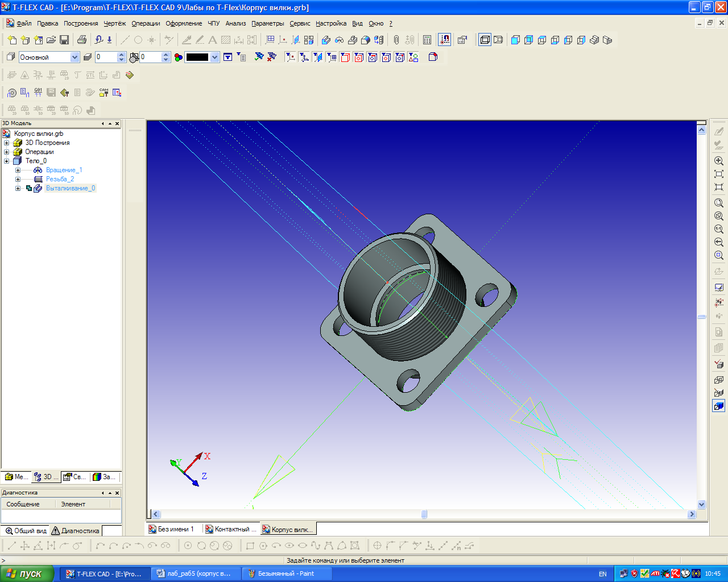728x582 pixels.
Task: Switch to the Безымянный - Paint taskbar button
Action: click(x=287, y=574)
